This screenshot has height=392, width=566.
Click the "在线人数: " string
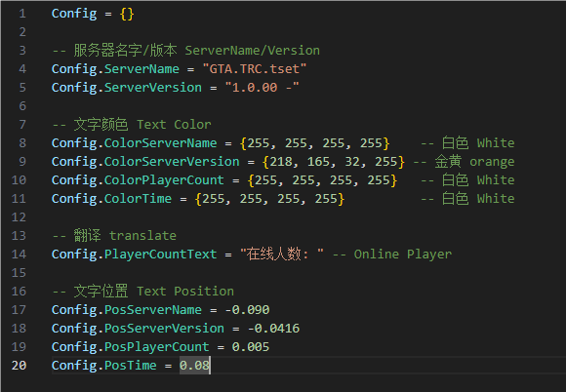coord(282,254)
